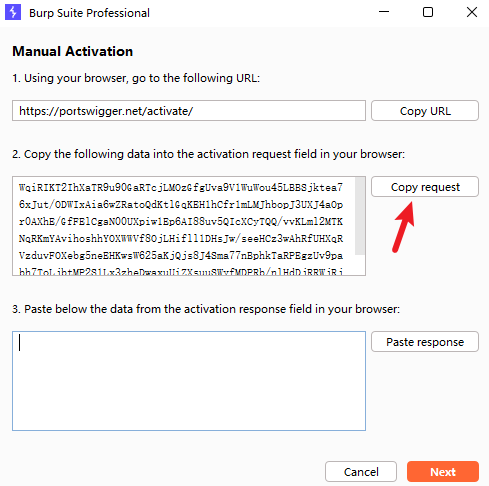Close the Manual Activation dialog window
Screen dimensions: 489x486
pyautogui.click(x=472, y=12)
